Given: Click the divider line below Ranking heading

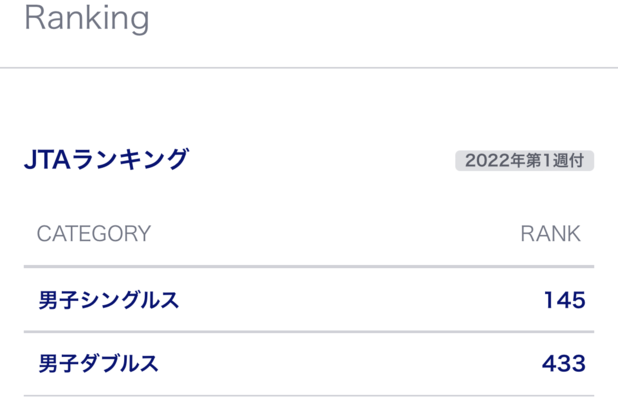Looking at the screenshot, I should click(309, 68).
